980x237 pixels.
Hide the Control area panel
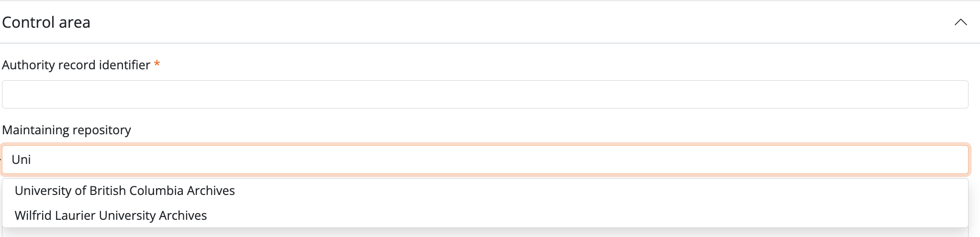(x=960, y=22)
